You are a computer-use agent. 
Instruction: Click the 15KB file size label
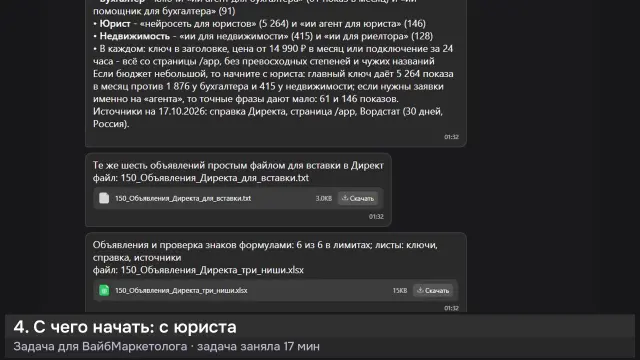[400, 291]
